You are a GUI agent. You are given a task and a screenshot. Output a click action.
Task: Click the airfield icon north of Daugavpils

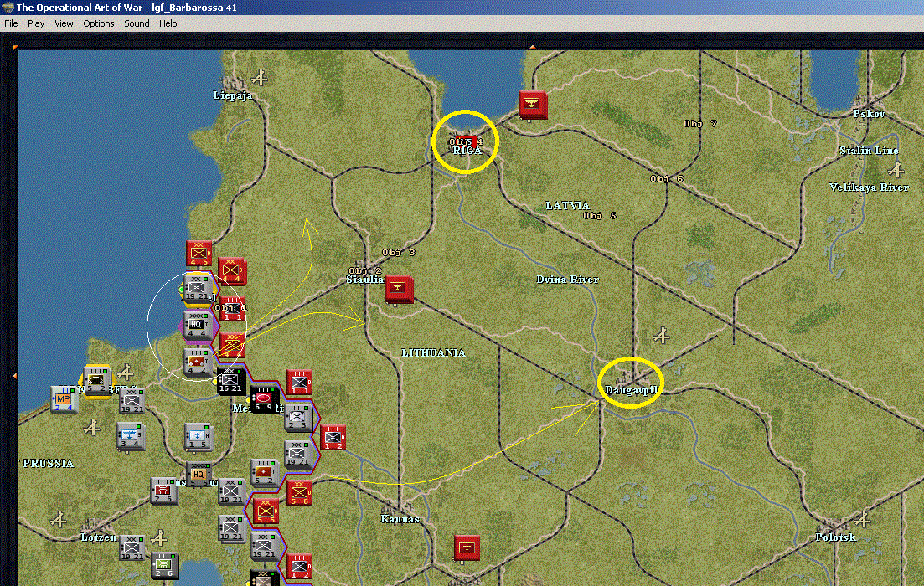point(662,335)
